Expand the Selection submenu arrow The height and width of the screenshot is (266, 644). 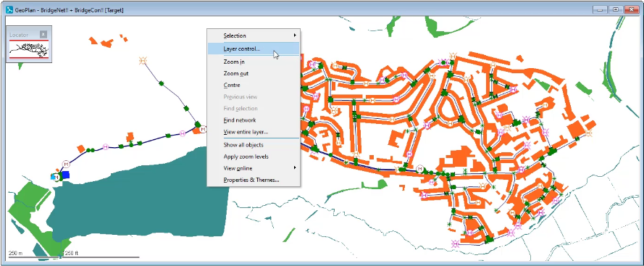coord(295,36)
